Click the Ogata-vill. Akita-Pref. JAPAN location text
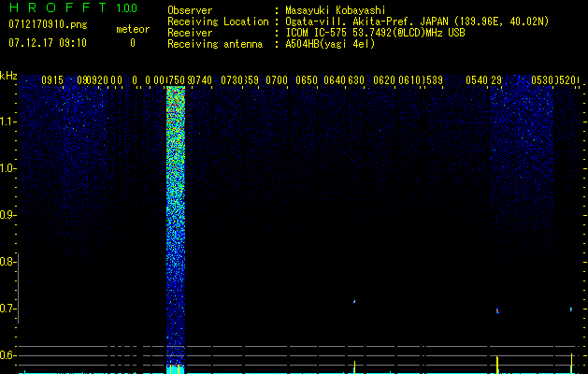 coord(417,22)
